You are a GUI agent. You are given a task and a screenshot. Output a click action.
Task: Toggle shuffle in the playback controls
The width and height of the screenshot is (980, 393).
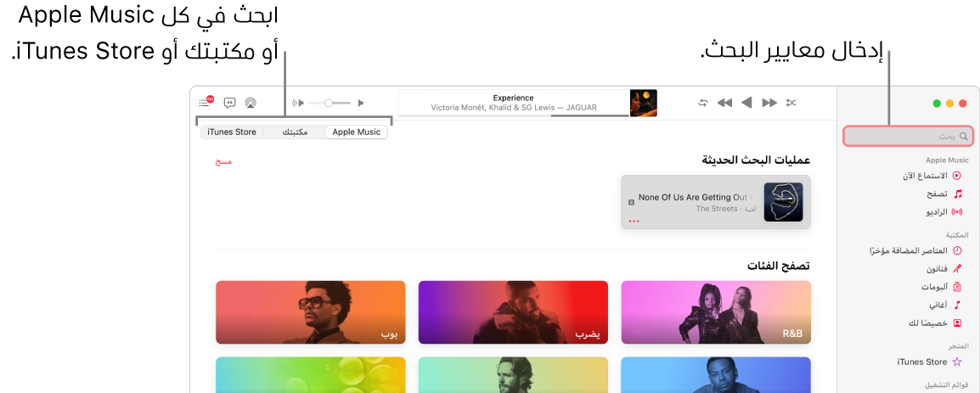pyautogui.click(x=791, y=103)
